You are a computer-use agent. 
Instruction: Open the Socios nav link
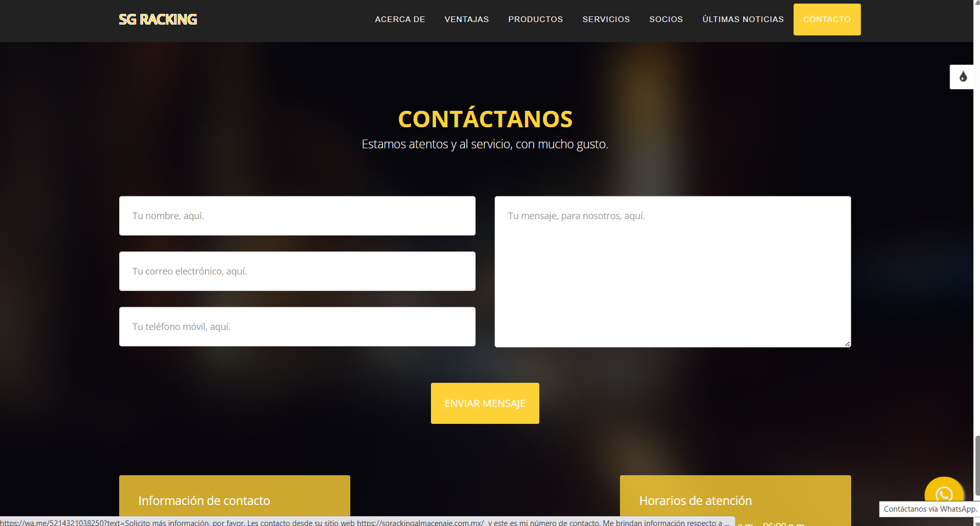[666, 20]
